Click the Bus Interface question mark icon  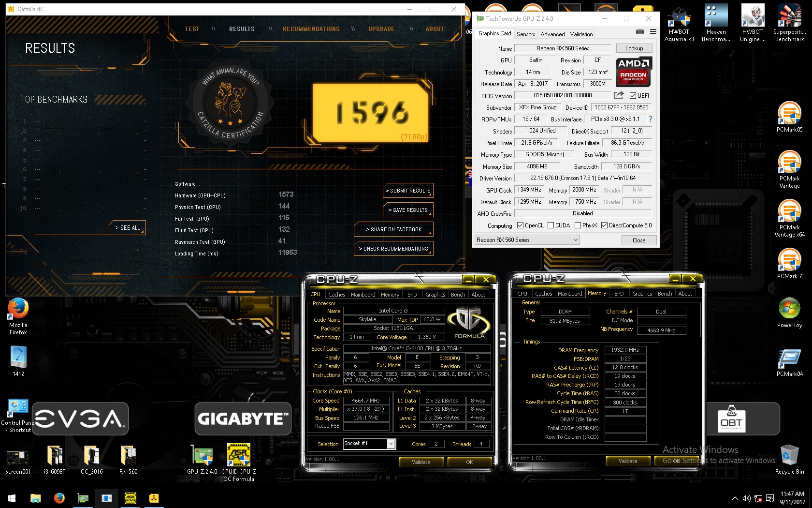[x=650, y=119]
